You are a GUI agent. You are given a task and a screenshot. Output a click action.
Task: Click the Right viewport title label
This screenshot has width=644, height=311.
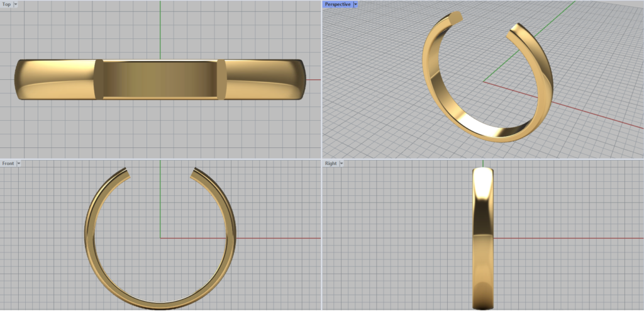(x=331, y=163)
